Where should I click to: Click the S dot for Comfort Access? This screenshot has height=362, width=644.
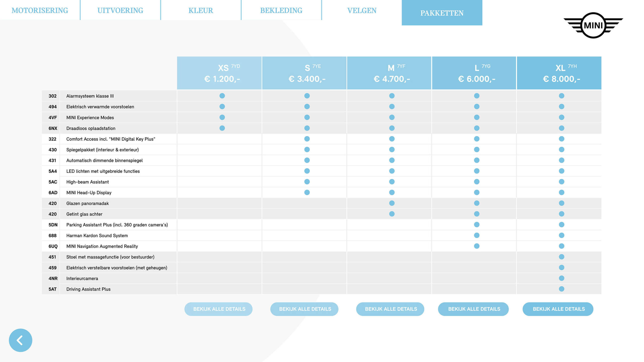click(x=307, y=139)
